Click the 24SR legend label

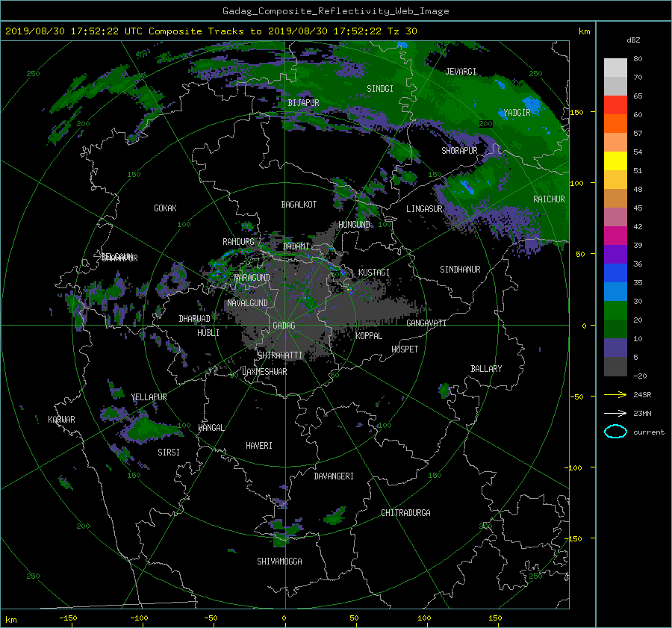tap(642, 394)
